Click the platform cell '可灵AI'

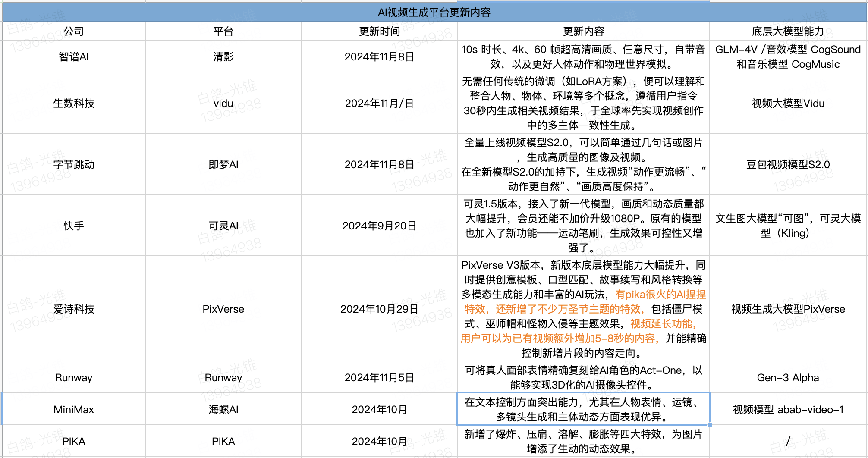[x=223, y=226]
